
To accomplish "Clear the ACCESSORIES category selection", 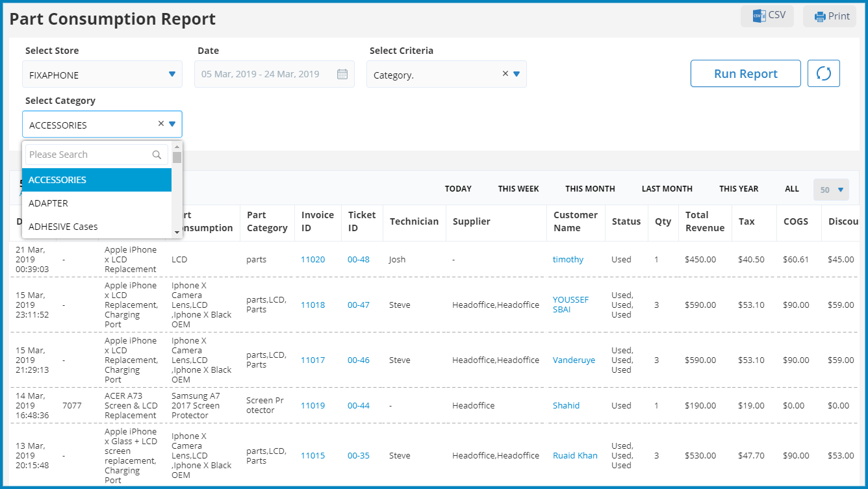I will tap(160, 123).
